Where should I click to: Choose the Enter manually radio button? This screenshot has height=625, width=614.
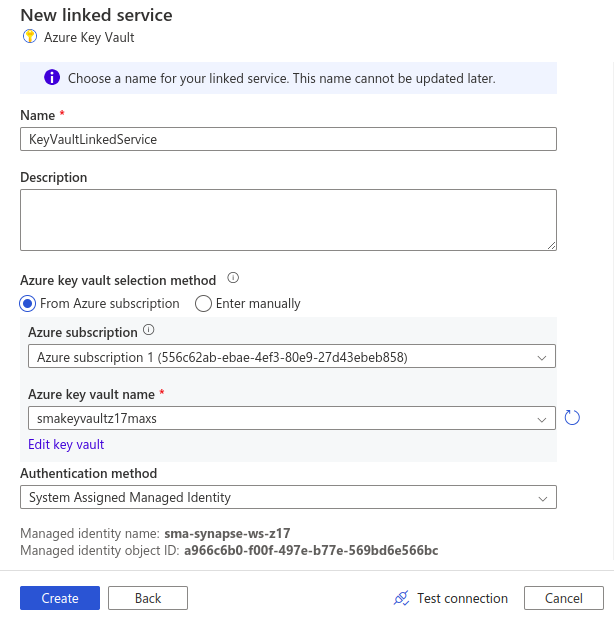(x=203, y=303)
